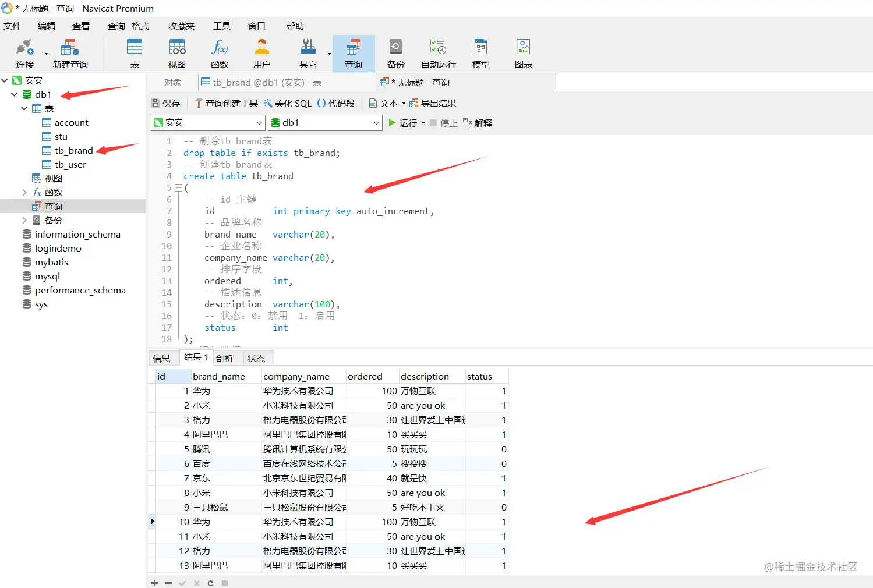The image size is (873, 588).
Task: Expand the 函数 functions node
Action: pos(24,192)
